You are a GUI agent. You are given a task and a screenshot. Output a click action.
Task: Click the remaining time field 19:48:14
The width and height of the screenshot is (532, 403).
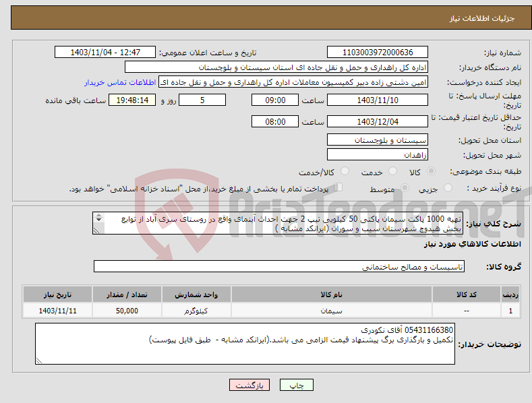tap(132, 100)
